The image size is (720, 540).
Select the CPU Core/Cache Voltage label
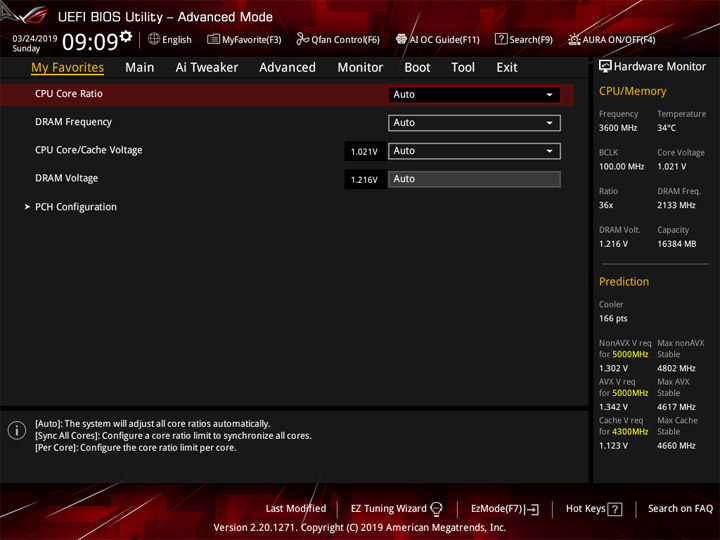tap(89, 150)
